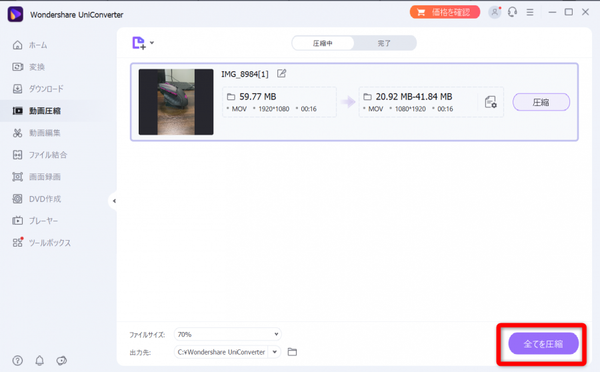Click the 価格を確認 button
Image resolution: width=600 pixels, height=372 pixels.
tap(445, 12)
